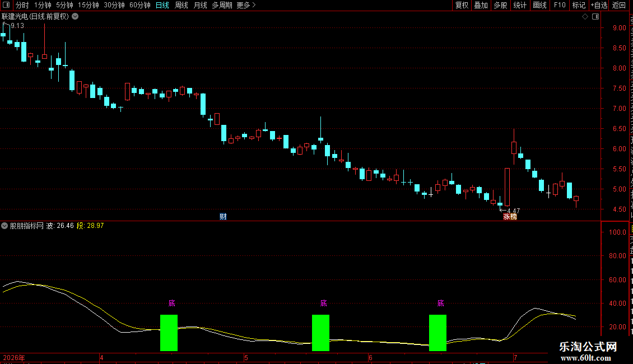Add stock via +自选 button
This screenshot has width=633, height=364.
point(599,5)
